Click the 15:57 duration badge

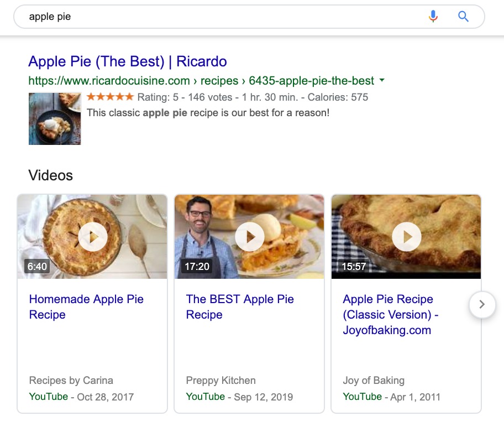tap(354, 267)
